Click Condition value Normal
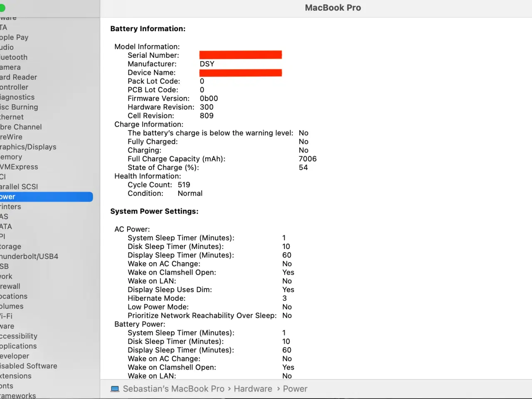 (190, 194)
